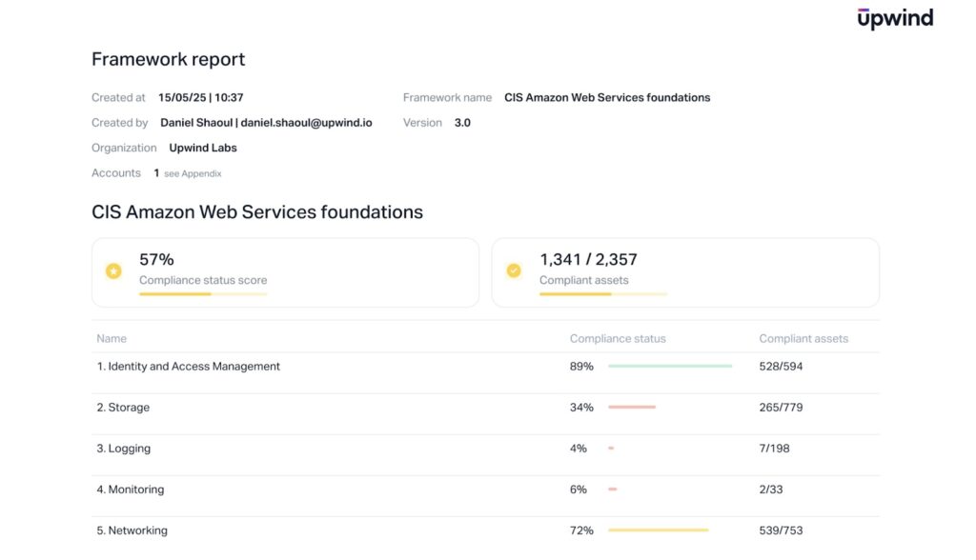This screenshot has width=976, height=560.
Task: Click the 57% compliance status score progress bar
Action: [203, 294]
